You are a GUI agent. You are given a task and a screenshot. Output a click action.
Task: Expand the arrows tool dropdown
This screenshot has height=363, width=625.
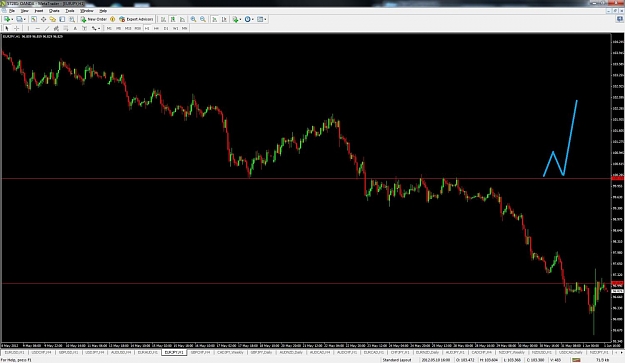[x=99, y=28]
